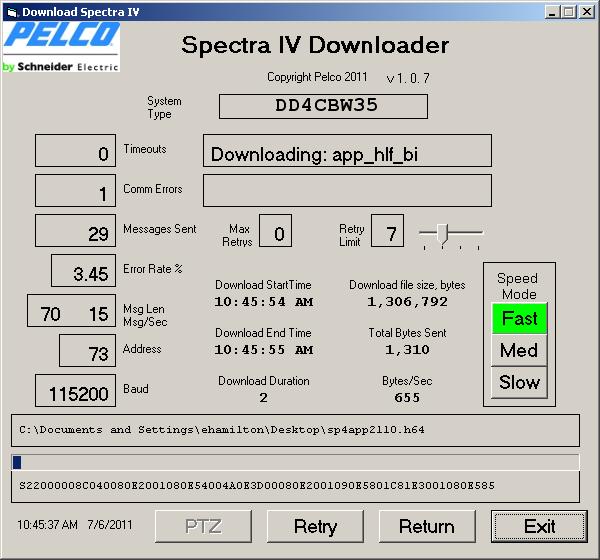600x560 pixels.
Task: Click the sp4app2110.h64 file path field
Action: pyautogui.click(x=295, y=430)
